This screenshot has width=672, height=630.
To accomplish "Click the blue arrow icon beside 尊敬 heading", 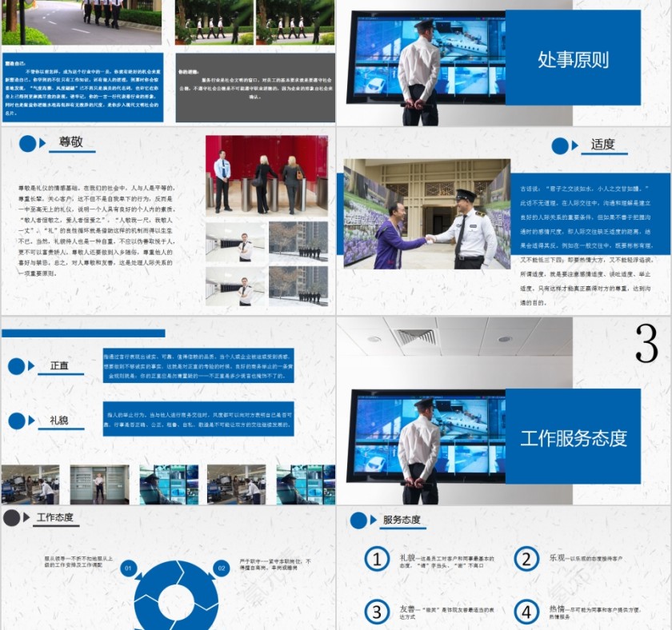I will (41, 143).
